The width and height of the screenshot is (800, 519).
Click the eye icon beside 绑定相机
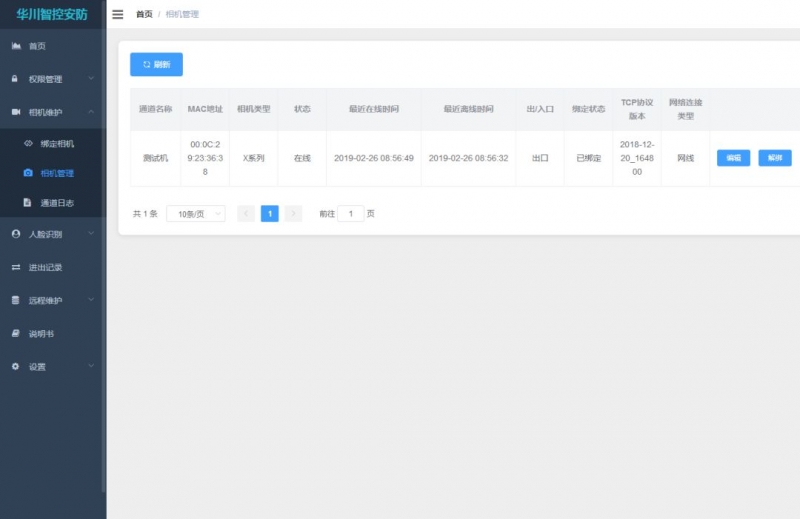tap(29, 143)
